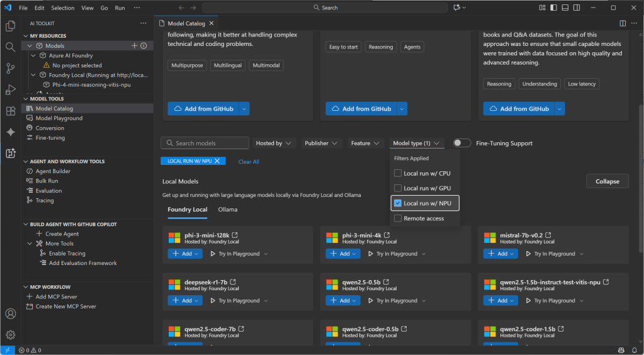The image size is (644, 355).
Task: Open the Extensions view in activity bar
Action: [x=10, y=111]
